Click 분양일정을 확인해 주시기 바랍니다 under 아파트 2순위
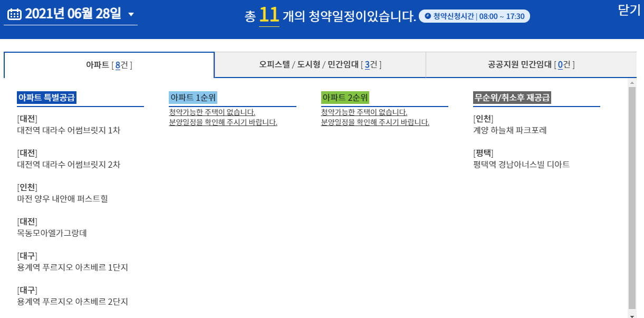Viewport: 644px width, 318px height. [375, 122]
